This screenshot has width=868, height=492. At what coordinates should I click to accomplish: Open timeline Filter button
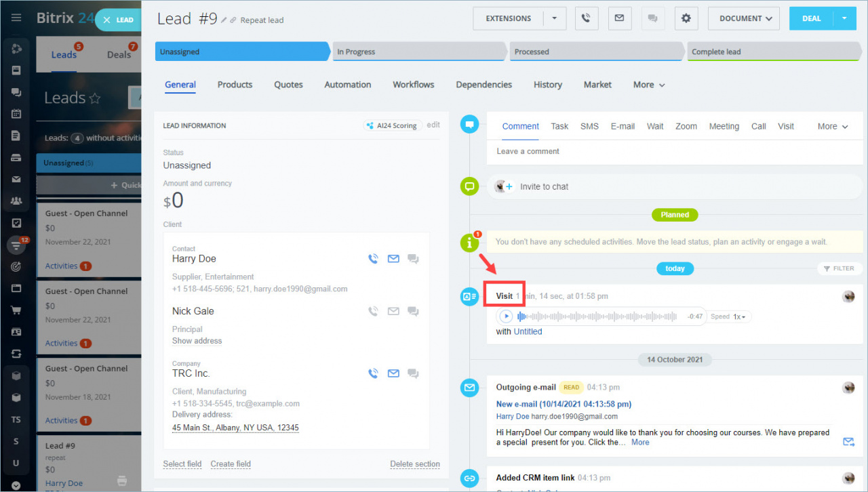(839, 268)
